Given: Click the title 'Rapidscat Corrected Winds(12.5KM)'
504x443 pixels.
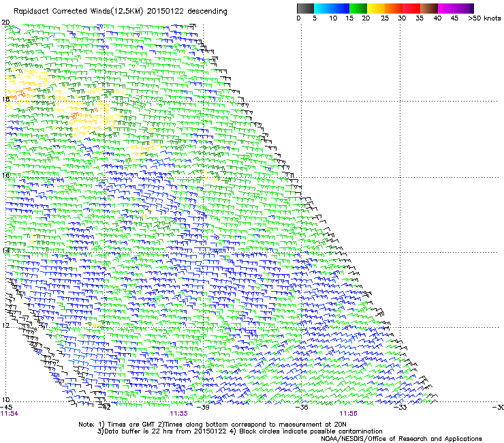Looking at the screenshot, I should point(78,12).
